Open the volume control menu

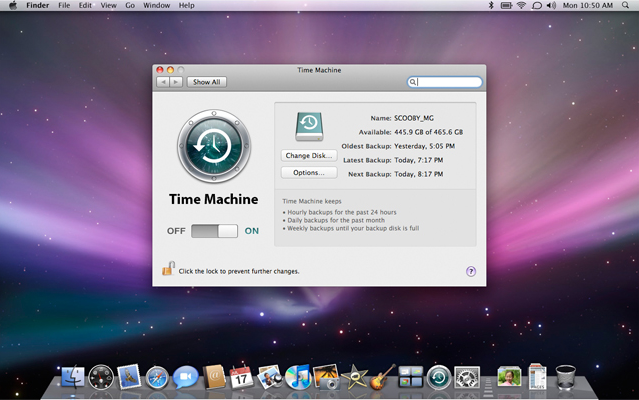(x=551, y=5)
